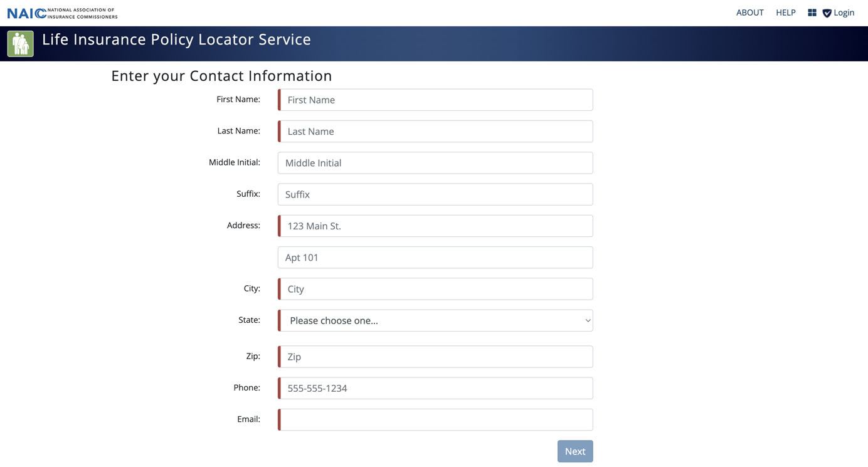This screenshot has height=467, width=868.
Task: Focus the First Name input field
Action: pyautogui.click(x=435, y=100)
